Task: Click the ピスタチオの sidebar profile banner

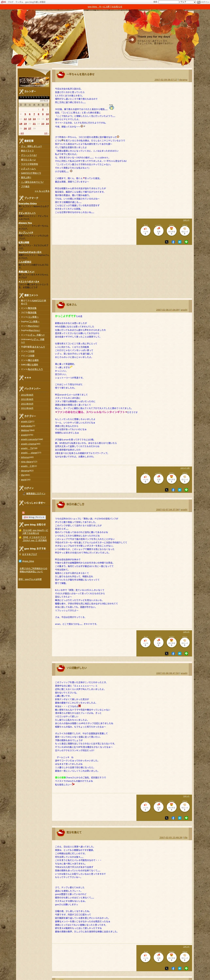Action: point(34,82)
